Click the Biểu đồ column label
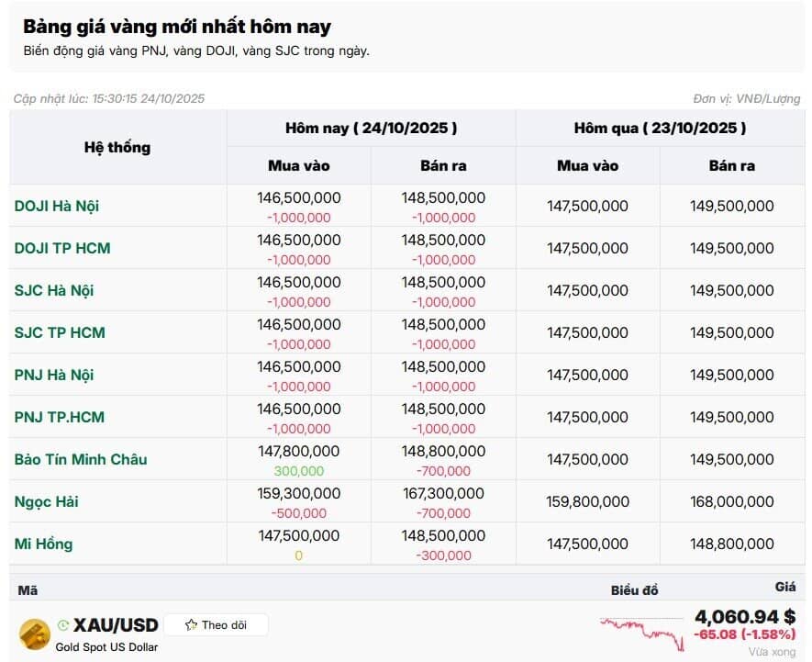Screen dimensions: 812x662 (x=635, y=590)
